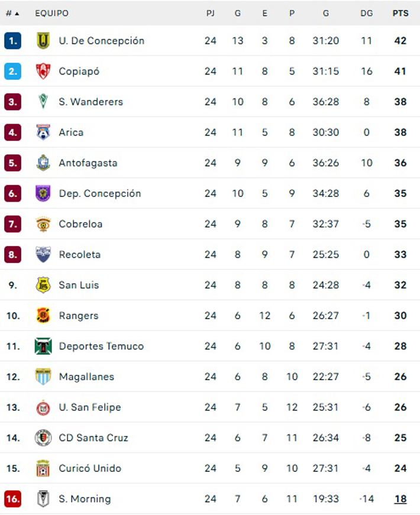Click the Copiapó club crest
This screenshot has height=515, width=420.
coord(43,72)
